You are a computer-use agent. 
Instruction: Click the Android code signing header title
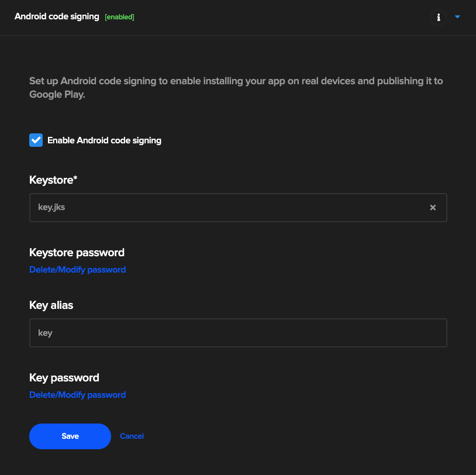coord(57,17)
